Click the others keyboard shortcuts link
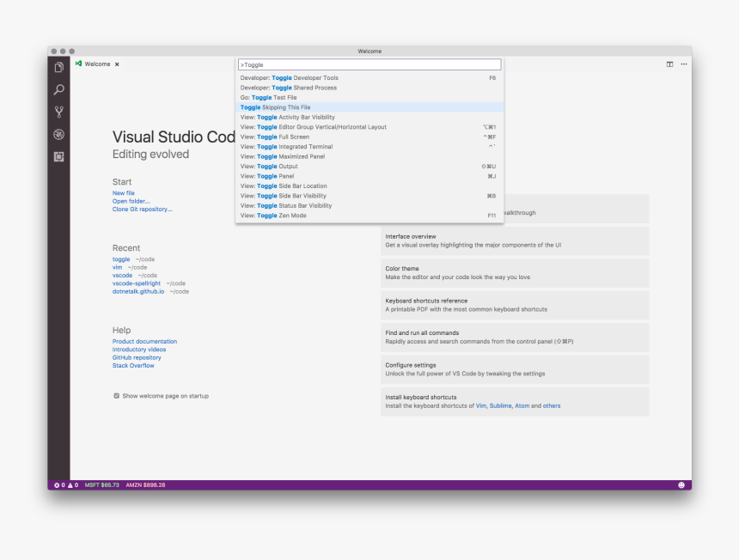This screenshot has height=560, width=739. point(552,406)
